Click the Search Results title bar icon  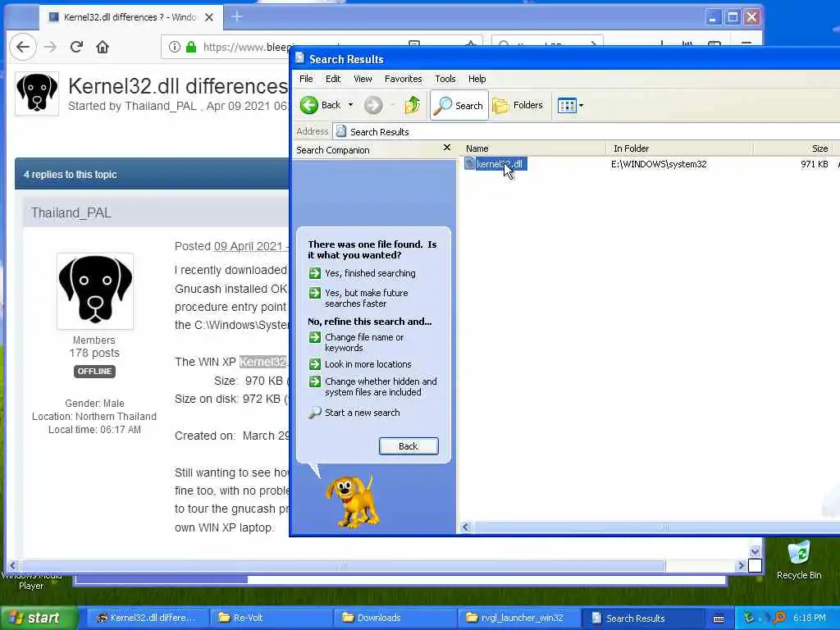[x=300, y=58]
